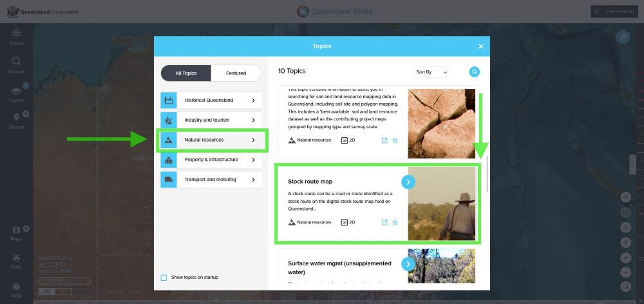Open the Places sidebar icon

pos(16,120)
